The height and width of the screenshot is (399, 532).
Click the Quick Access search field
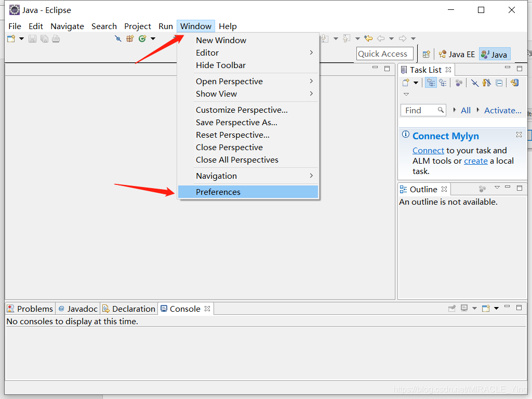click(x=385, y=54)
